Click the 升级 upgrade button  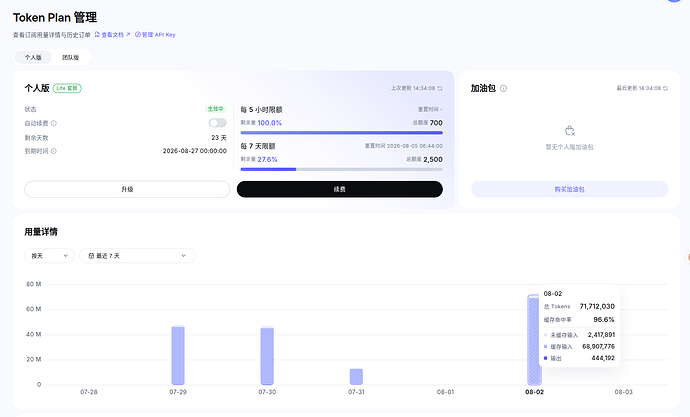127,189
